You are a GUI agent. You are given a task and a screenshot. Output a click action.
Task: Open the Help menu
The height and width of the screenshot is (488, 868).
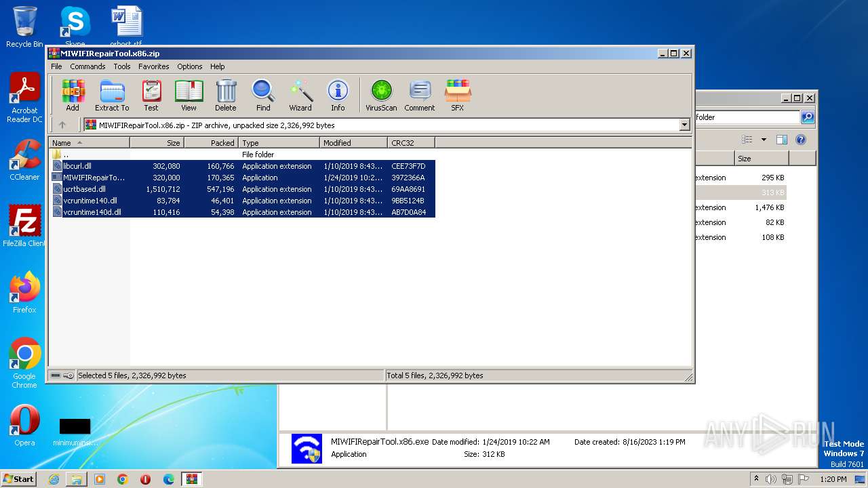(218, 66)
